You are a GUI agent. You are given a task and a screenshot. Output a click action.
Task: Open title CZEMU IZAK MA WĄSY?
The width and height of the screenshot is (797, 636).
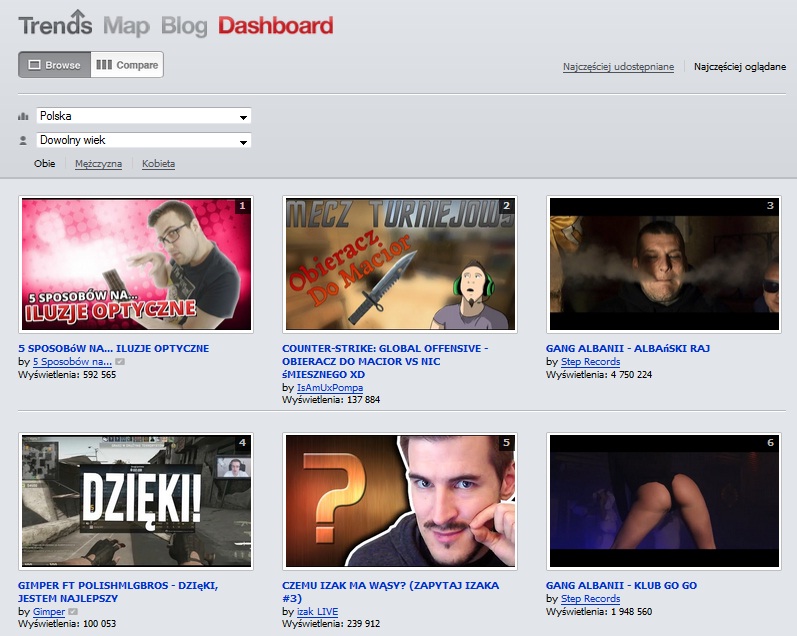(x=390, y=592)
